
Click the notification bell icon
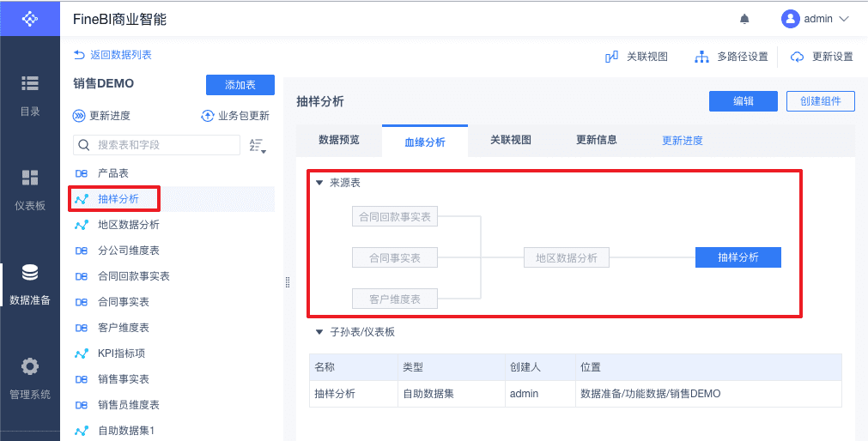744,19
